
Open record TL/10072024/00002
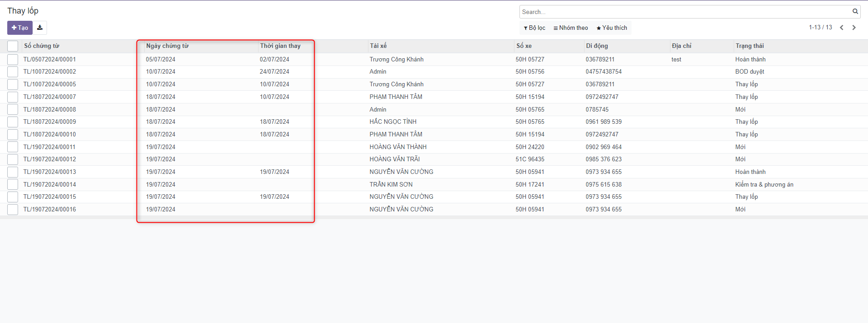point(50,72)
